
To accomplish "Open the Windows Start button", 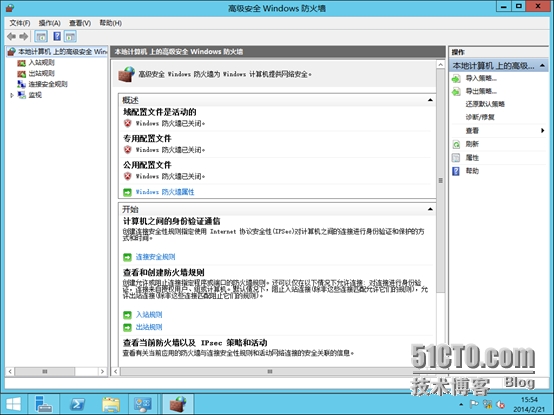I will (x=13, y=404).
